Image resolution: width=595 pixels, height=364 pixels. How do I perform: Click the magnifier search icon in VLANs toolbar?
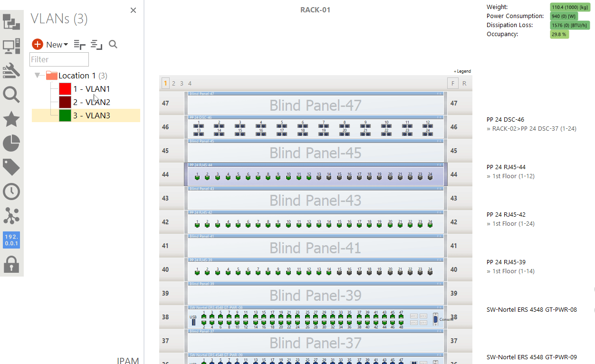pos(113,45)
